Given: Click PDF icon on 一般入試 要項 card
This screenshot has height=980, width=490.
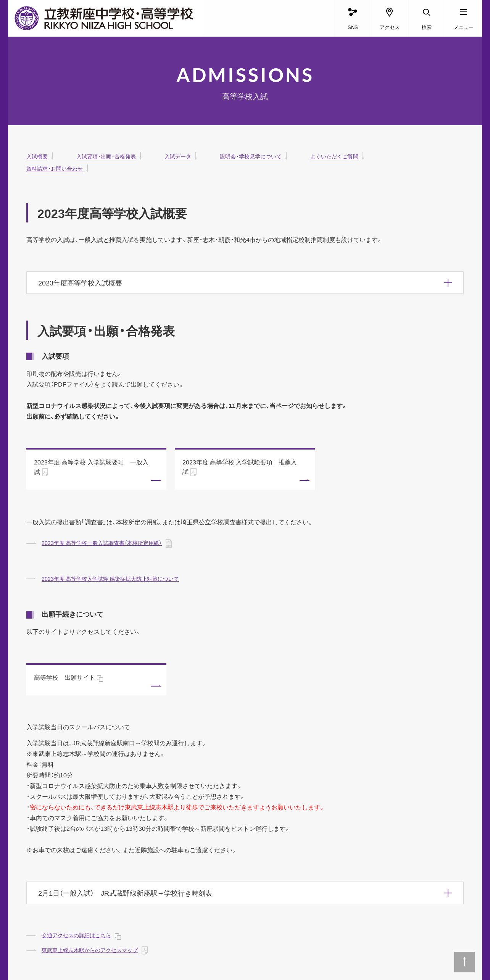Looking at the screenshot, I should pos(45,472).
